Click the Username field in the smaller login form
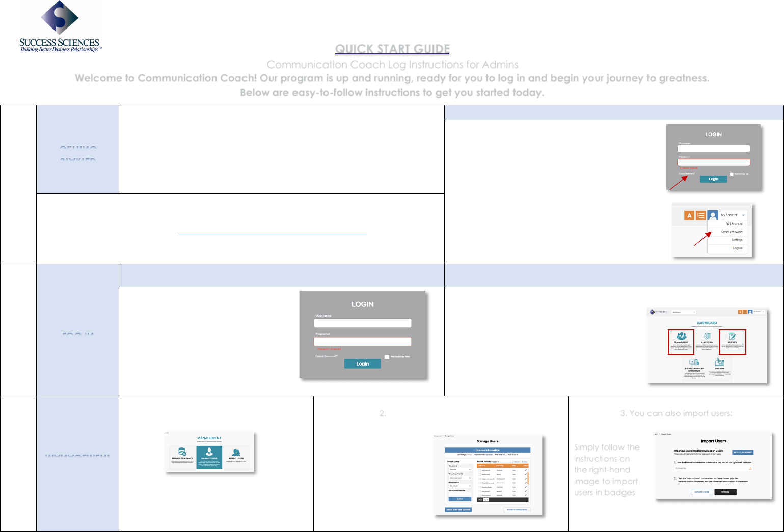The image size is (784, 532). coord(713,148)
